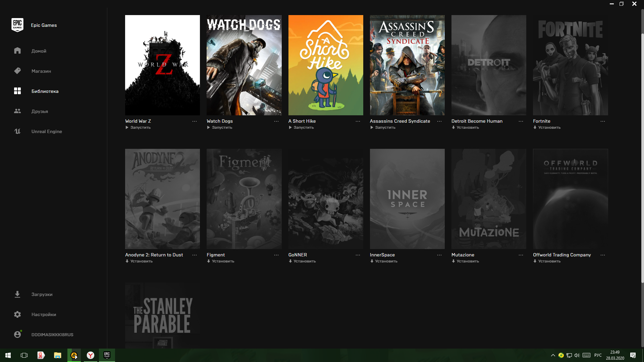The width and height of the screenshot is (644, 362).
Task: Open Task View on the taskbar
Action: click(24, 355)
